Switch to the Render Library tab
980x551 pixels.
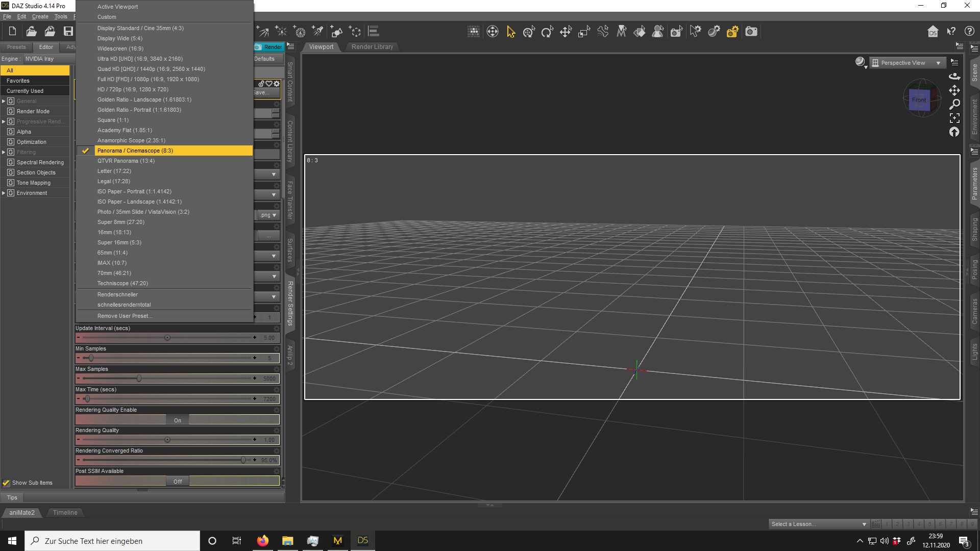[372, 47]
